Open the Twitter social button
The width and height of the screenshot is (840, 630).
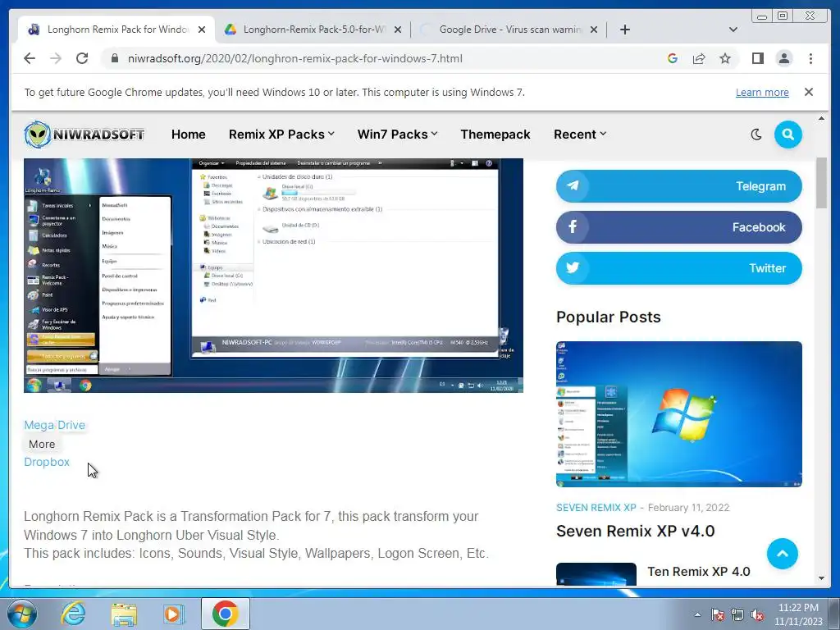coord(678,268)
